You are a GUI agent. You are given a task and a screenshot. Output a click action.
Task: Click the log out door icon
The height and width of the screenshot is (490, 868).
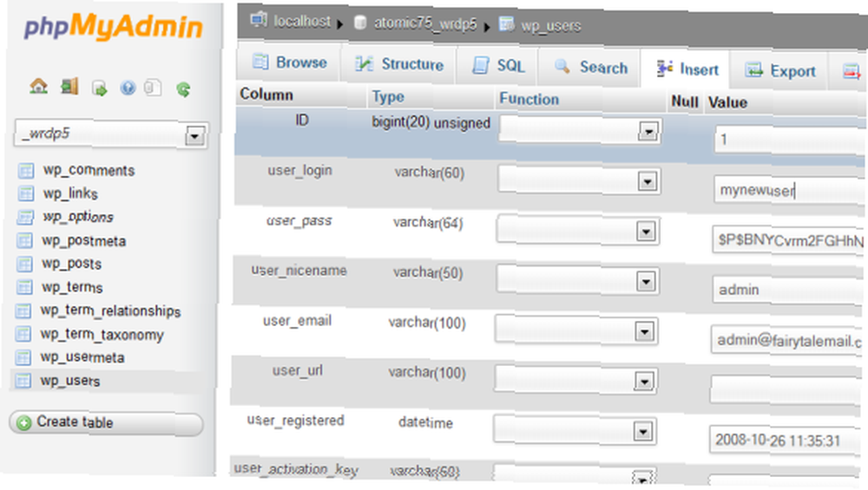click(69, 87)
